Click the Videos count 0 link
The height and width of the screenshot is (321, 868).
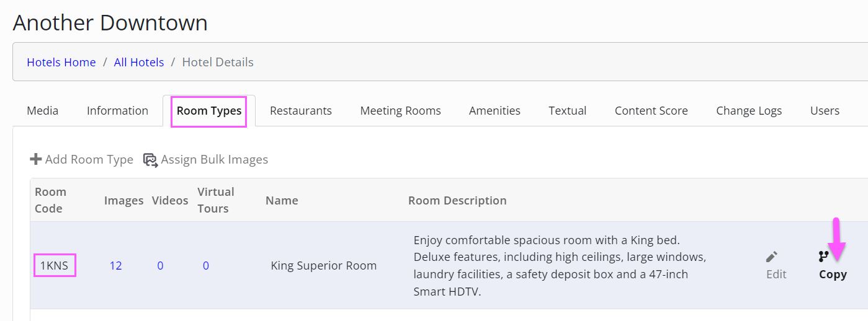(x=160, y=266)
